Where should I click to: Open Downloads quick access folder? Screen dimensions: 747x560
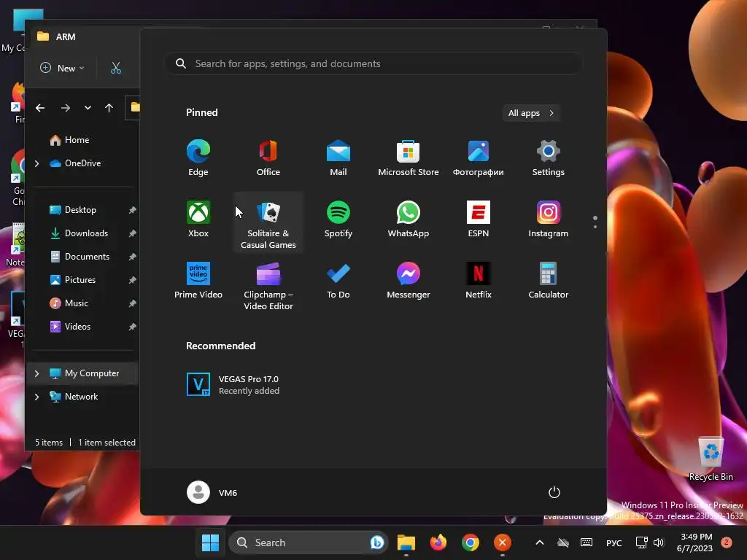[x=79, y=233]
